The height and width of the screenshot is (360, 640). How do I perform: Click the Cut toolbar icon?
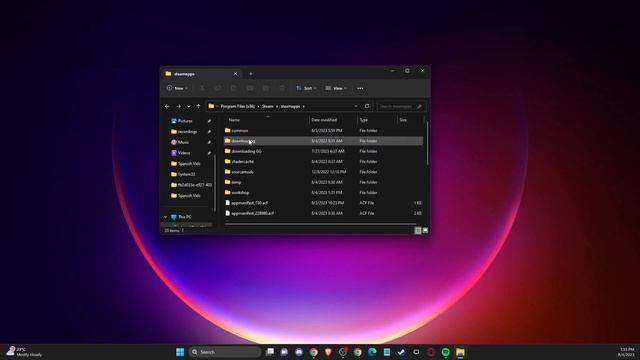click(202, 88)
